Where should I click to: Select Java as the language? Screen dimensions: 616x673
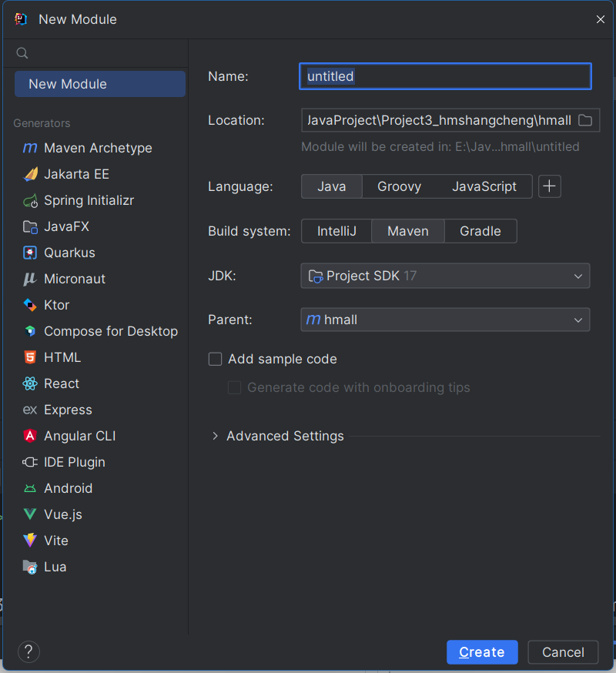pos(332,186)
